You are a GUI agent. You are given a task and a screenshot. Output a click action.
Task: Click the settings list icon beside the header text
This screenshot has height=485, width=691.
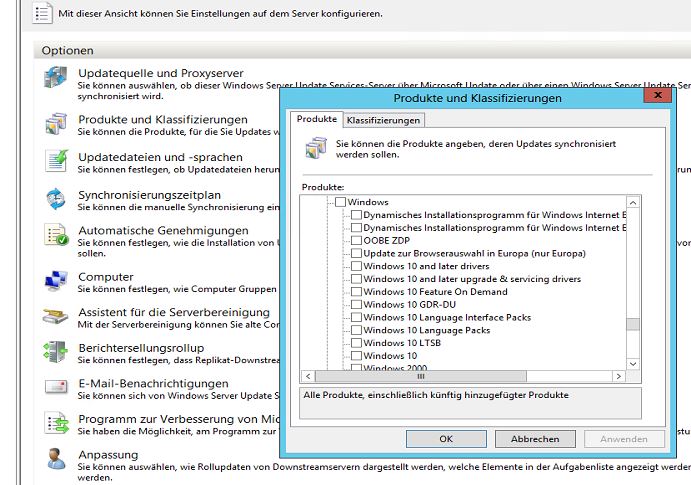42,13
